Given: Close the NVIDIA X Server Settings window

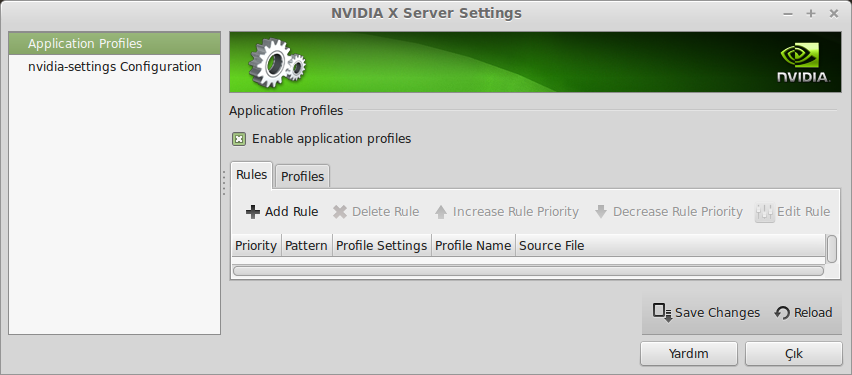Looking at the screenshot, I should [834, 14].
